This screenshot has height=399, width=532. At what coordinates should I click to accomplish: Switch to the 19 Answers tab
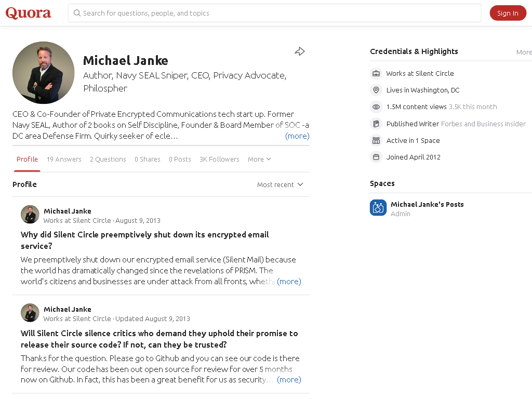click(x=64, y=159)
